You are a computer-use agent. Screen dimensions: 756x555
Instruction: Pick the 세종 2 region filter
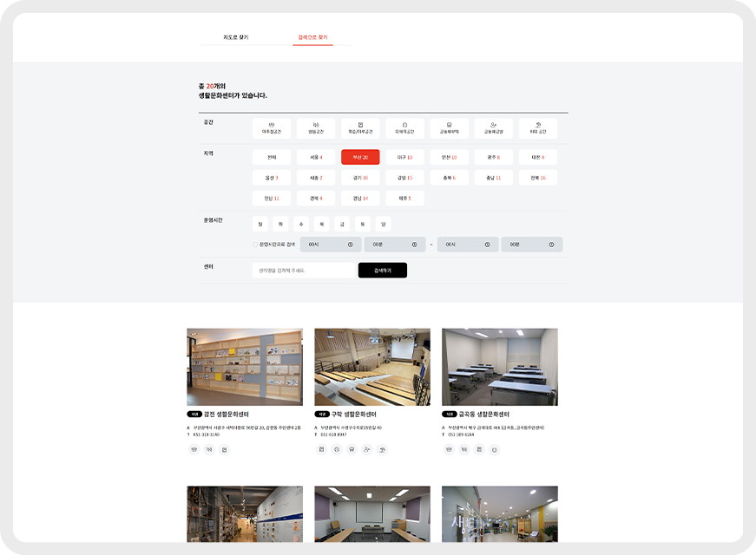316,178
